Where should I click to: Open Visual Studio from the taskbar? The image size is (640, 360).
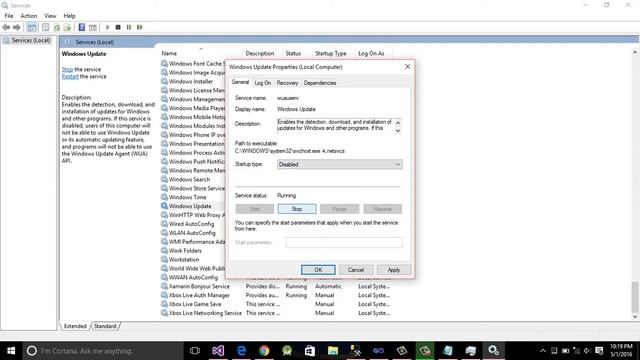coord(218,351)
